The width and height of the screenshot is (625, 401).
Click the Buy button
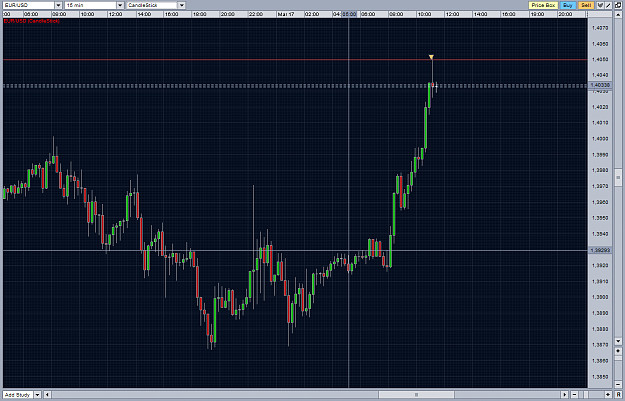568,5
